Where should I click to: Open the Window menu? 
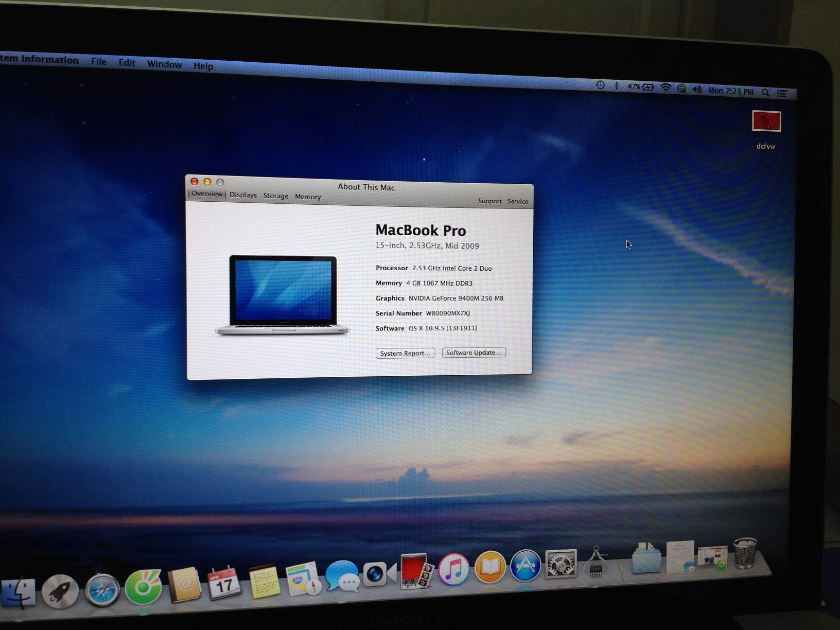[x=164, y=64]
